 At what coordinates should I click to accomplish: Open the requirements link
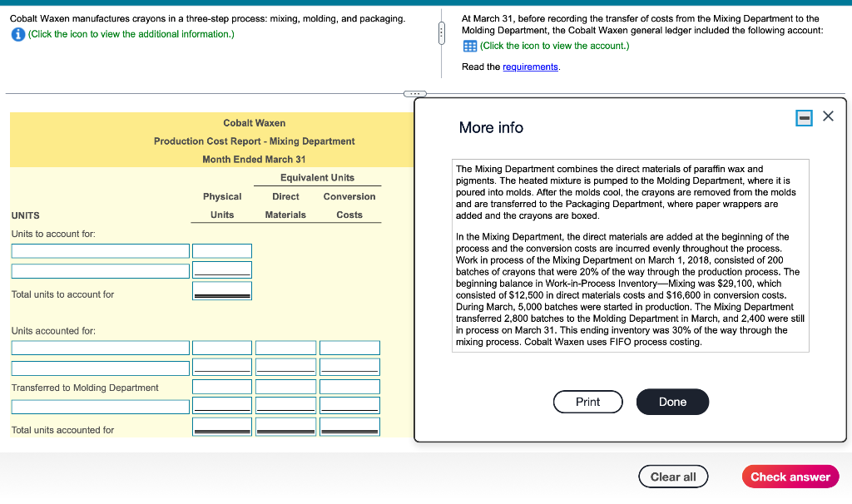click(530, 67)
